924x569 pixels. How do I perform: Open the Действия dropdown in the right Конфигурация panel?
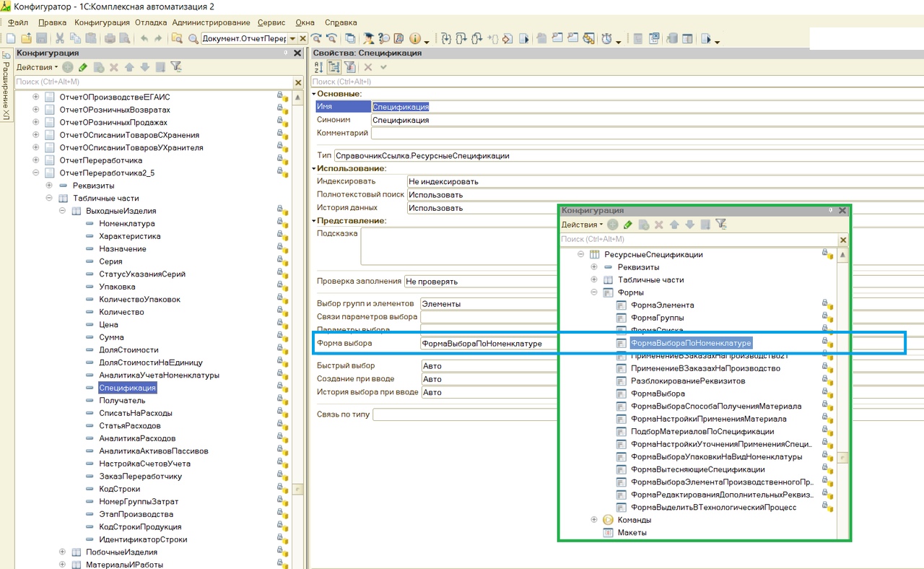[583, 225]
